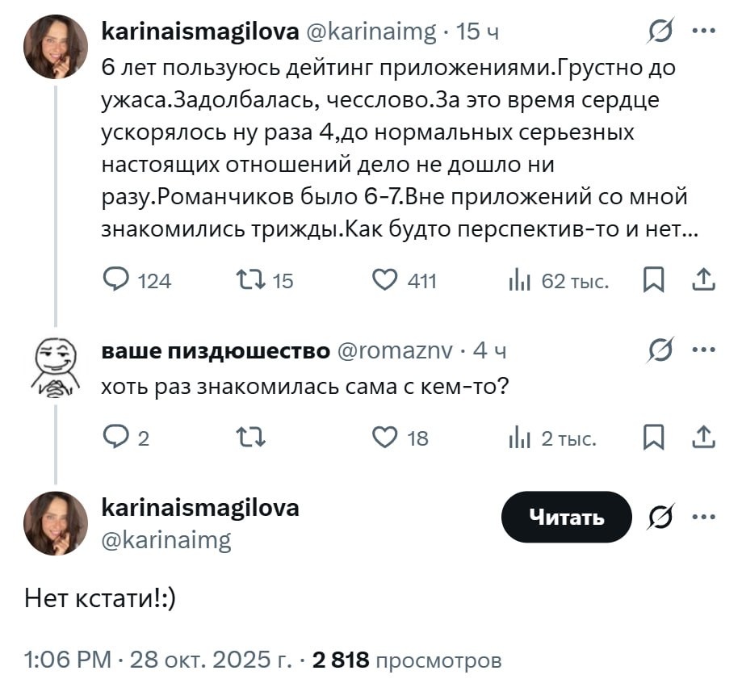
Task: Bookmark the romaznv reply
Action: tap(652, 438)
